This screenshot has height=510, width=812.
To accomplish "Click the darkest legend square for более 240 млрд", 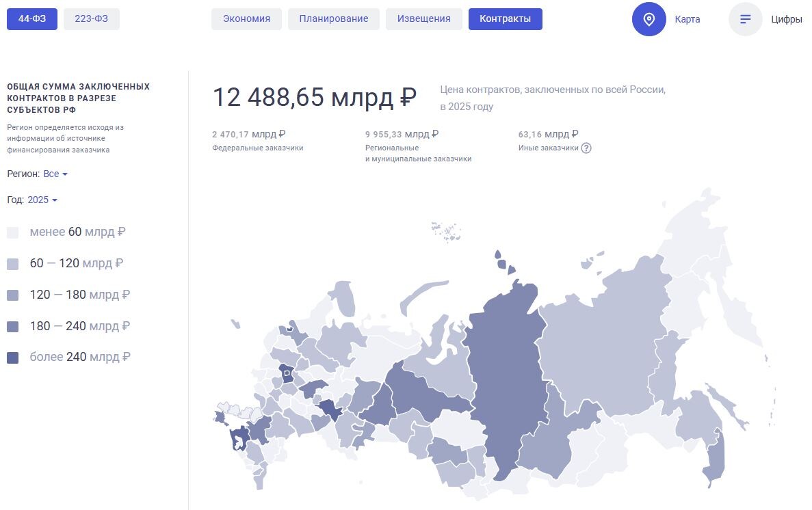I will coord(14,357).
